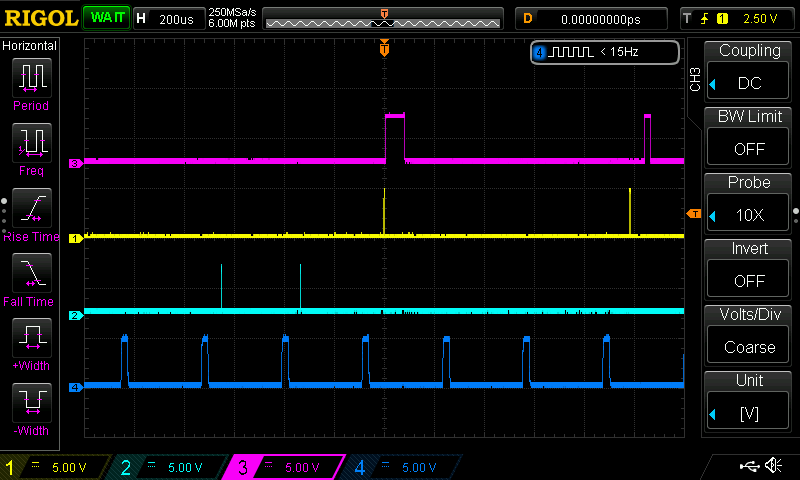800x480 pixels.
Task: Click the USB status icon
Action: [748, 466]
